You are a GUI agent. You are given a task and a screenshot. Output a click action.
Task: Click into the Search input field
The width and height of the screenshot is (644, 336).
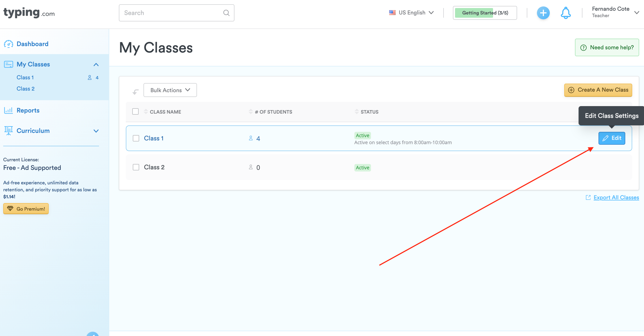(171, 13)
